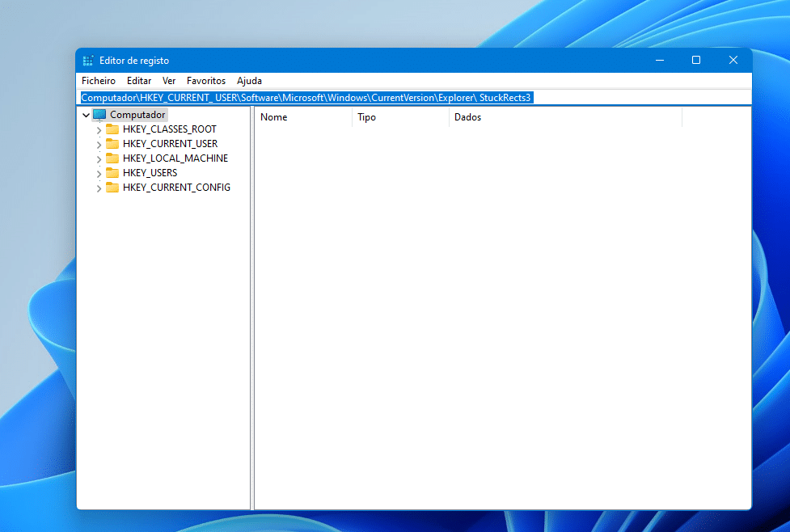
Task: Close the Editor de registo window
Action: [x=733, y=61]
